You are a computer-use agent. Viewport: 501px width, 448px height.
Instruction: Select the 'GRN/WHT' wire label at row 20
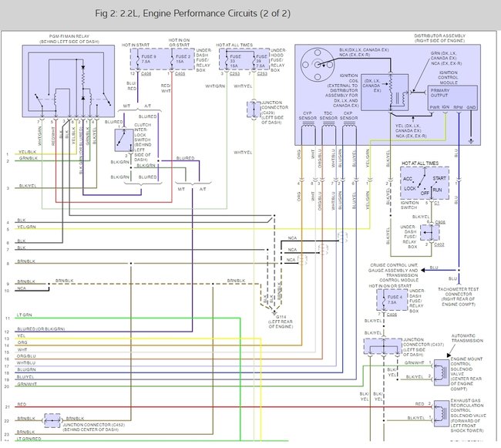coord(27,384)
